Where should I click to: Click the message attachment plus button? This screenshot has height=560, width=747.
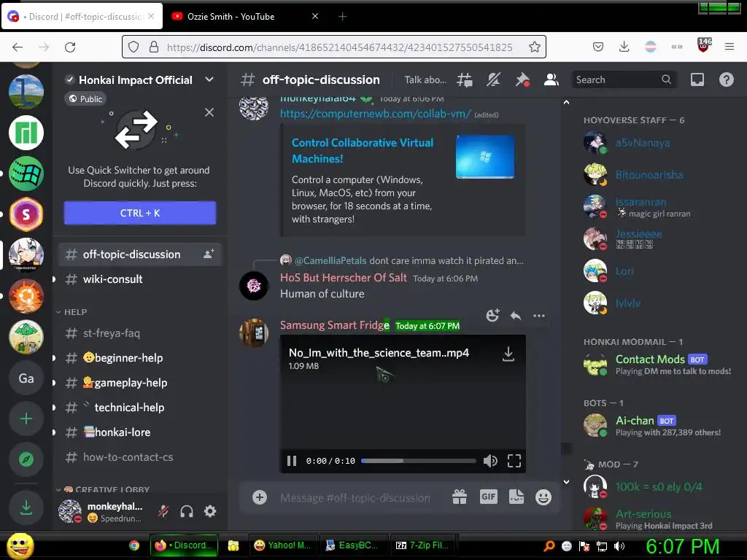pyautogui.click(x=260, y=497)
